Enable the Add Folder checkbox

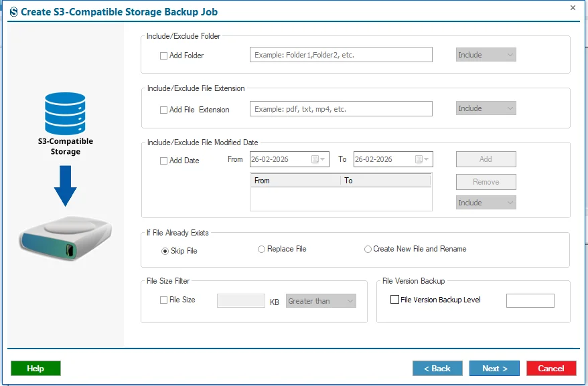[x=163, y=56]
